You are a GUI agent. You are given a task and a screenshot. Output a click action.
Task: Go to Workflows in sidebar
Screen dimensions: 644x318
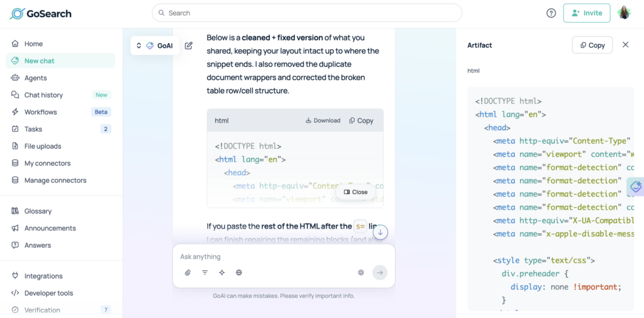[x=40, y=112]
